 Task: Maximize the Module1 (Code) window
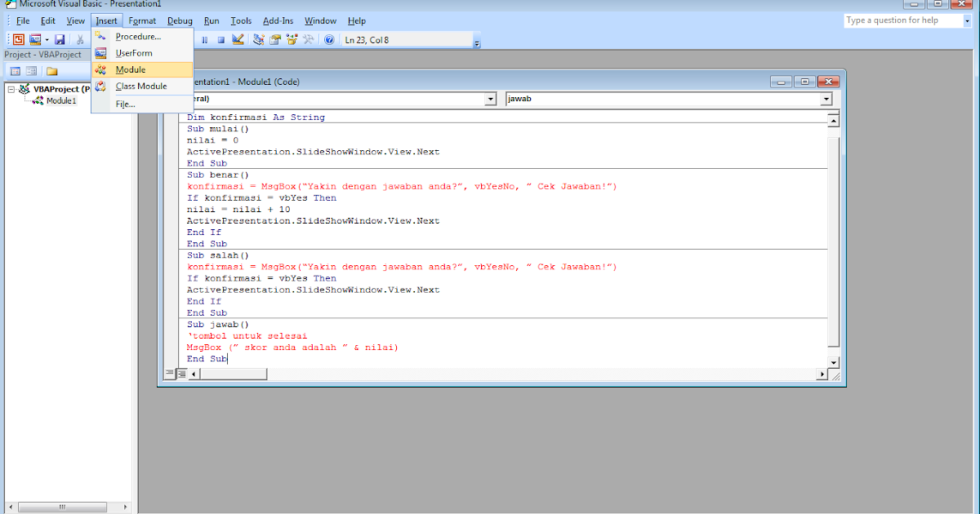tap(805, 82)
